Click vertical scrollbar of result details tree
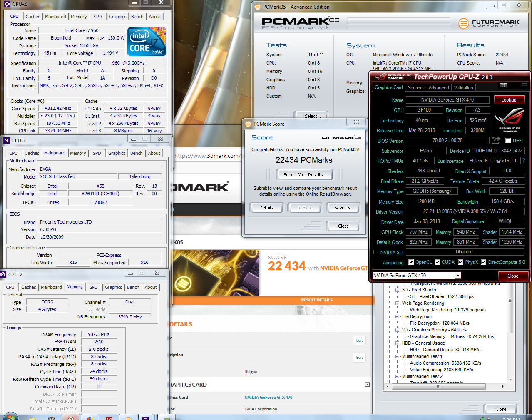 (x=510, y=333)
